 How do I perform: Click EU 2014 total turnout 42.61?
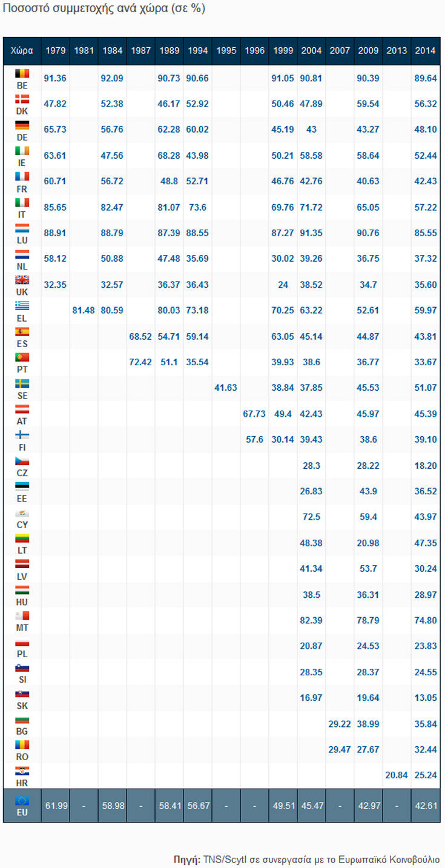(425, 806)
